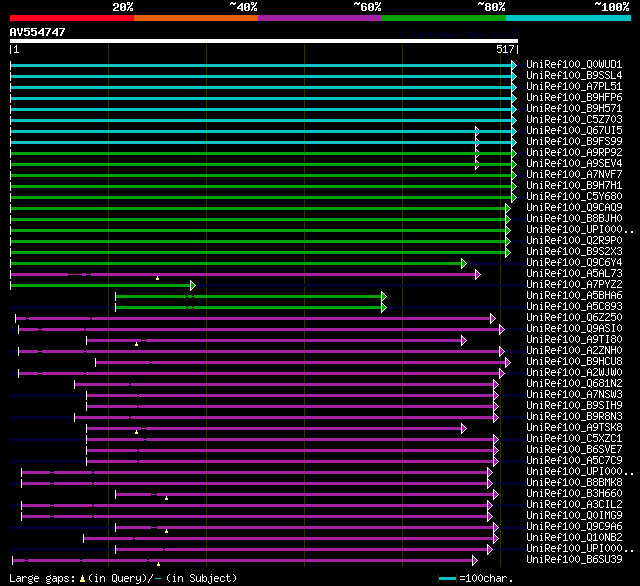Select the UniRef100_Q10NB2 label
Image resolution: width=640 pixels, height=586 pixels.
pos(574,538)
